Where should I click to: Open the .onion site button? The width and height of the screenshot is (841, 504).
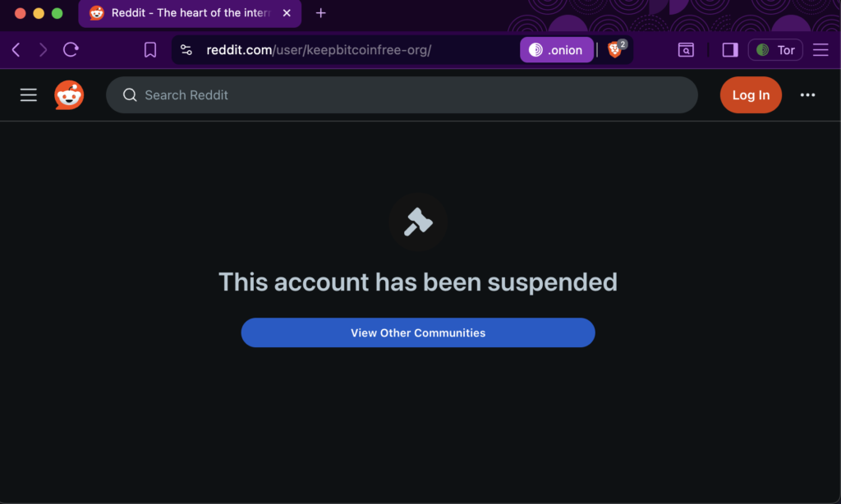556,50
